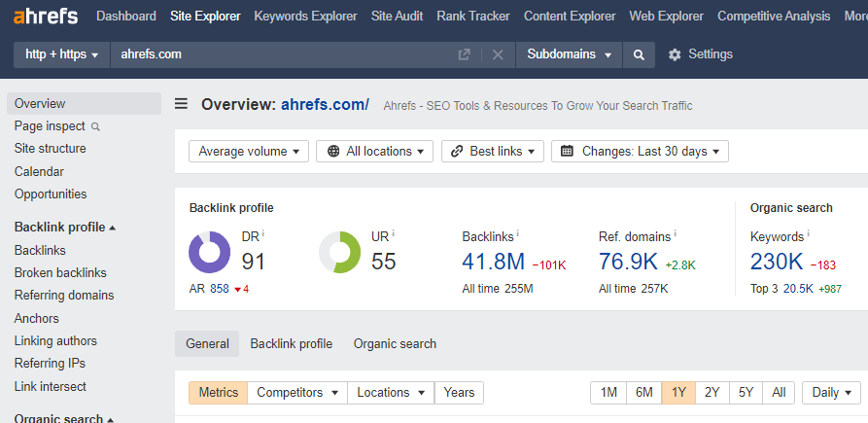Open the Best links dropdown

[x=493, y=151]
